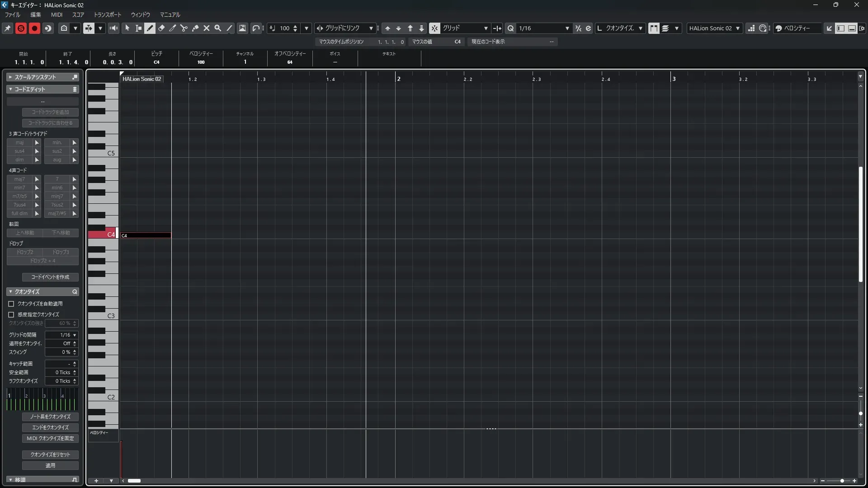Select the Split scissors tool
The image size is (868, 488).
[184, 28]
